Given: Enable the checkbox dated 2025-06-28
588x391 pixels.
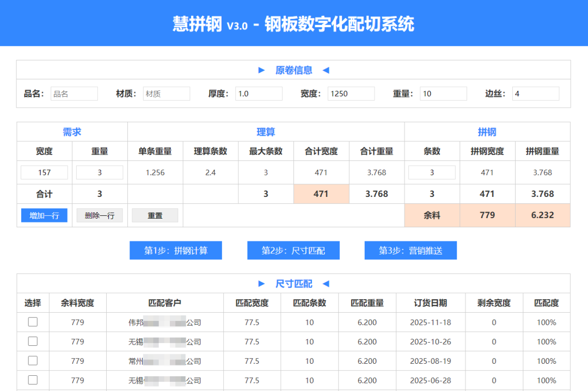Looking at the screenshot, I should pos(33,380).
